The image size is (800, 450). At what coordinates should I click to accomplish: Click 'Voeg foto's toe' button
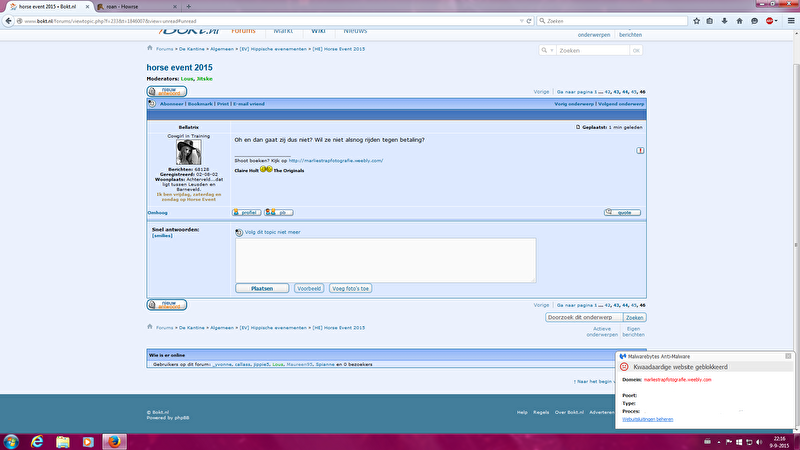coord(351,288)
